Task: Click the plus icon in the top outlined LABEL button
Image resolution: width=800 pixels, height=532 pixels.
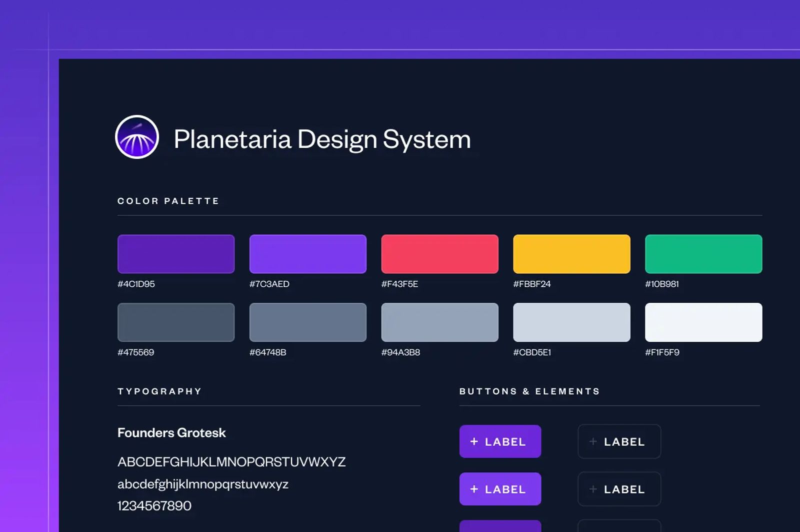Action: [x=593, y=442]
